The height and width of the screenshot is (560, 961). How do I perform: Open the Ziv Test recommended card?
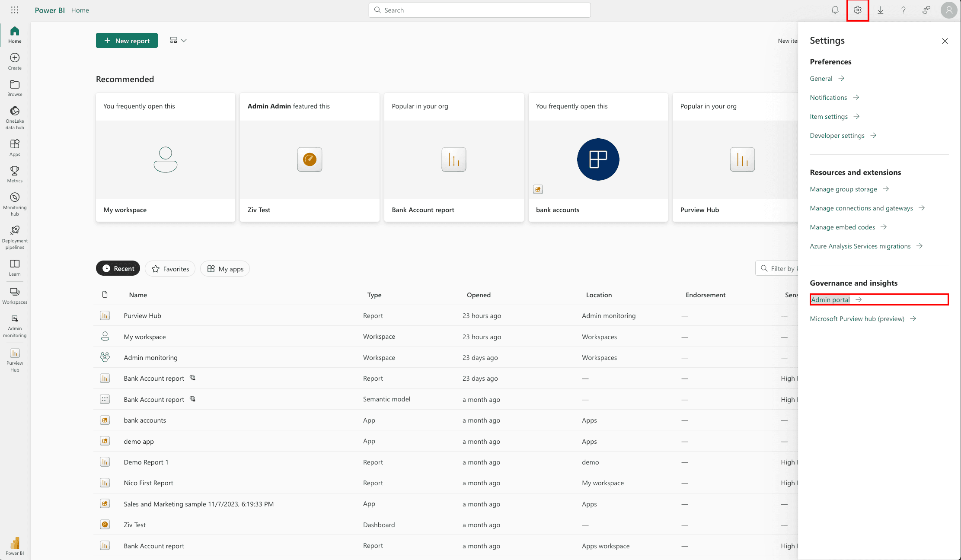(x=310, y=157)
